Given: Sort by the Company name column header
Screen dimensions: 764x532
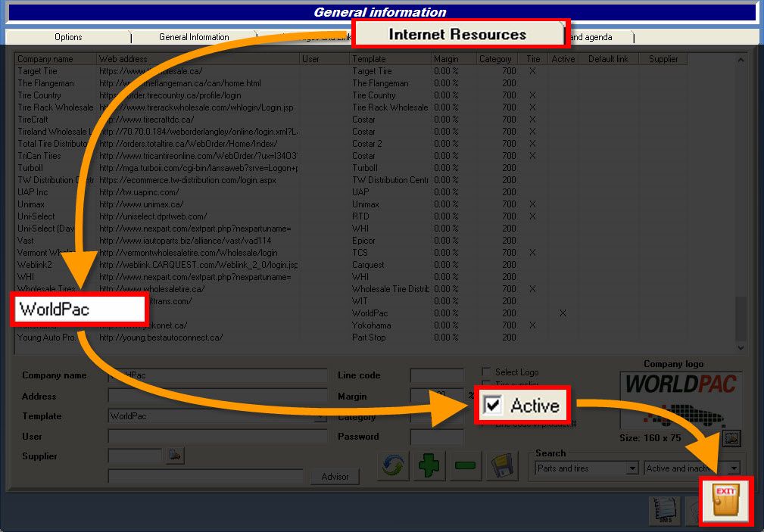Looking at the screenshot, I should (55, 59).
